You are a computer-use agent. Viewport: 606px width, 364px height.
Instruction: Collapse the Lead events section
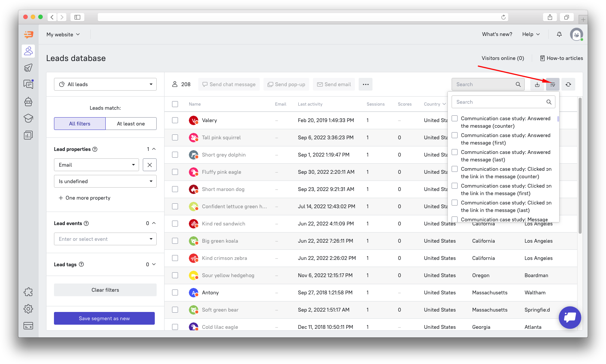tap(154, 223)
